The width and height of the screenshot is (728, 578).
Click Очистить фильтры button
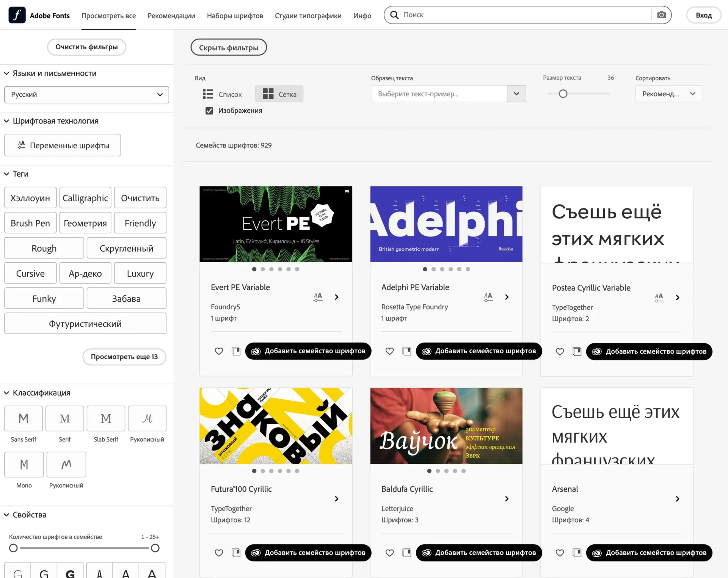(x=86, y=47)
